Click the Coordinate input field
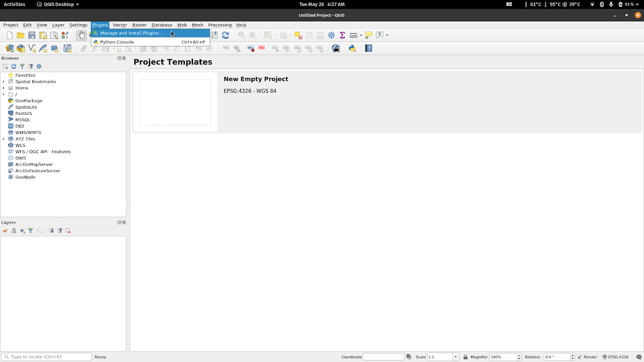This screenshot has width=644, height=362. (384, 357)
